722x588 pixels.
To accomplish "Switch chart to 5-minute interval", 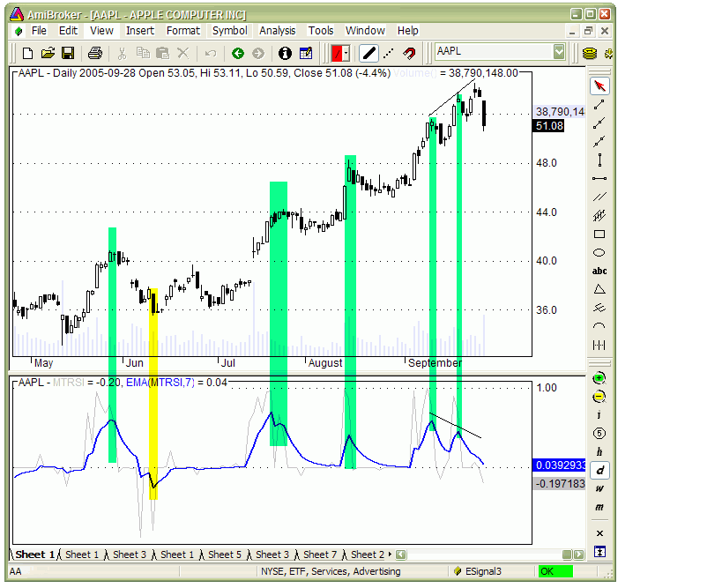I will (x=599, y=434).
